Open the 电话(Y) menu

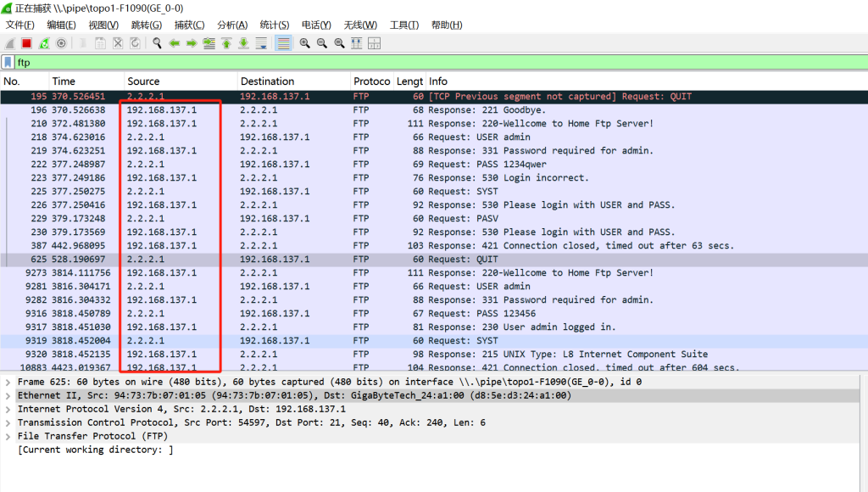[x=316, y=25]
